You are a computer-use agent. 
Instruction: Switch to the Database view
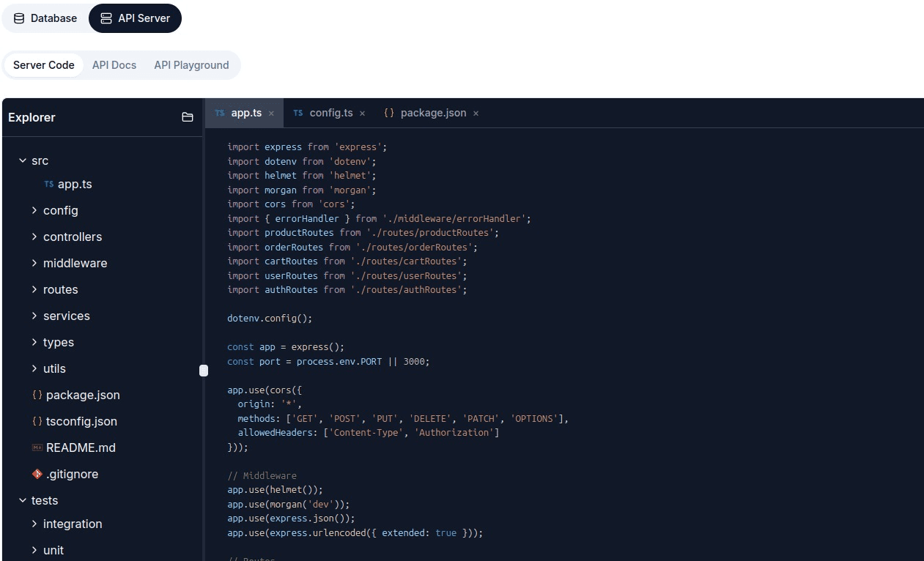(x=45, y=18)
